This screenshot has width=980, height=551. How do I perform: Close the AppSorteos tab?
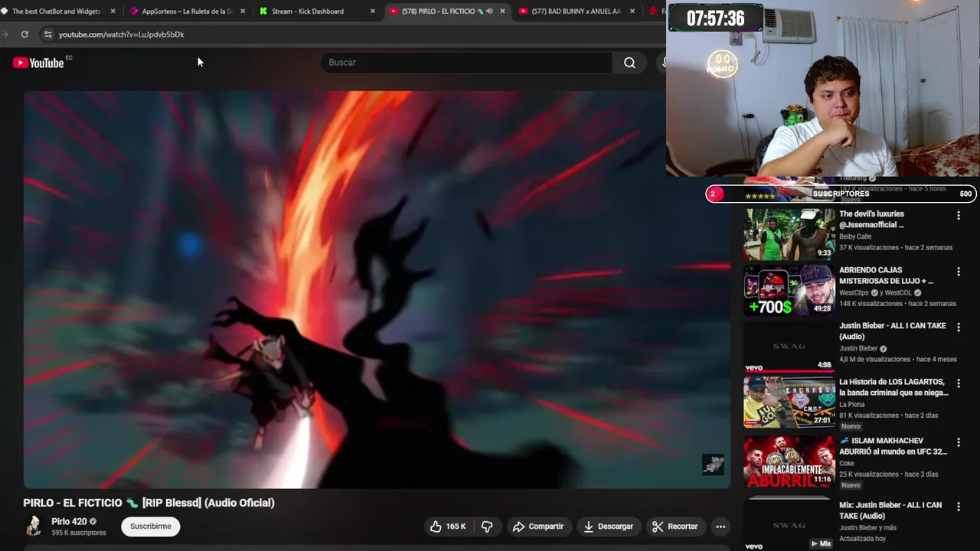[x=243, y=11]
